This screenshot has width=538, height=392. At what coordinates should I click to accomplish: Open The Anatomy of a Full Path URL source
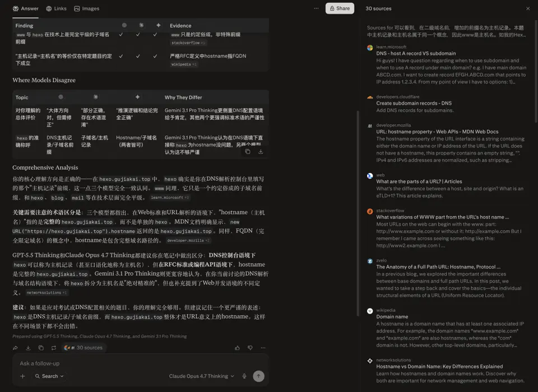(438, 267)
